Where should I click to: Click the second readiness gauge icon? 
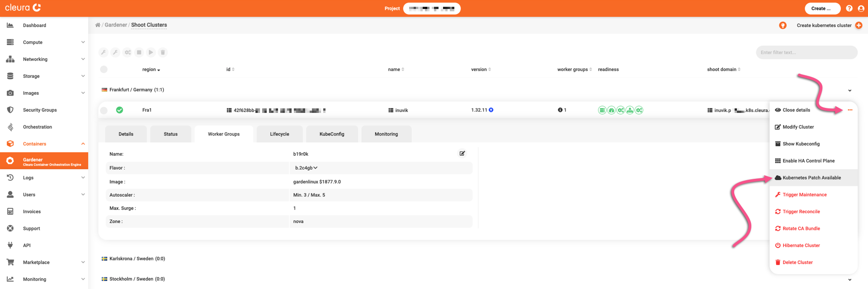click(611, 110)
